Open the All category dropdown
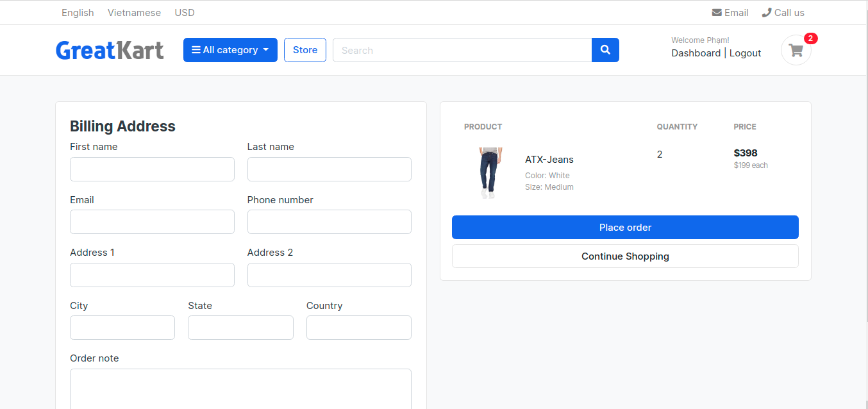The height and width of the screenshot is (409, 868). point(230,49)
